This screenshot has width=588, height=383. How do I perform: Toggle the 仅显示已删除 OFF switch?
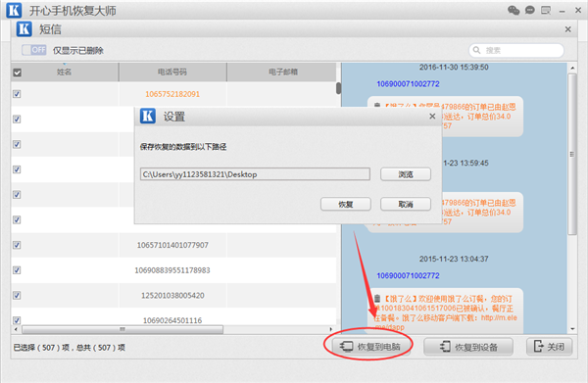34,50
